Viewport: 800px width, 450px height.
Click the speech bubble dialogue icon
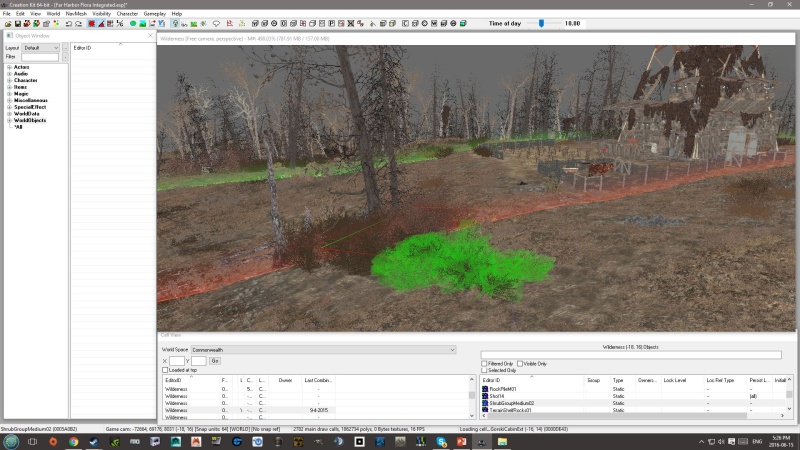point(216,23)
